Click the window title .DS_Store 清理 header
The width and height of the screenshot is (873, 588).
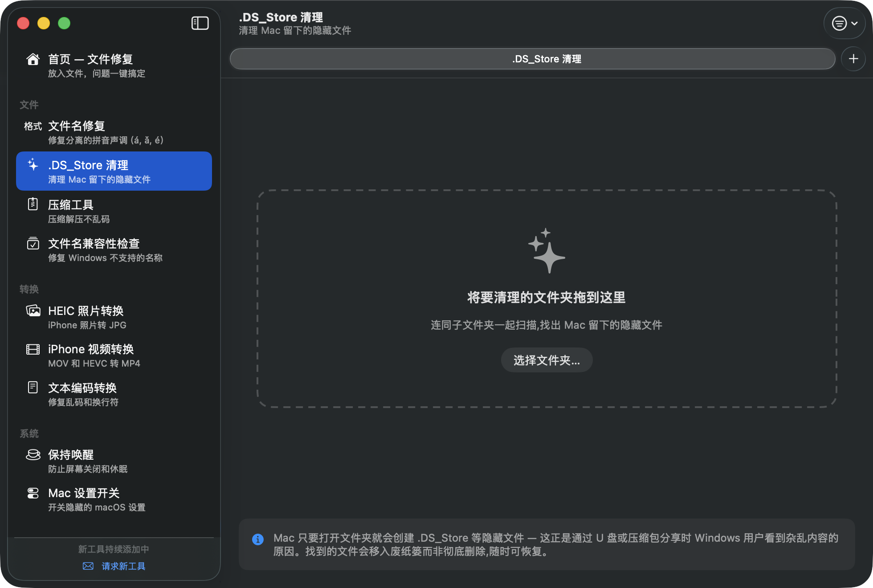coord(281,17)
